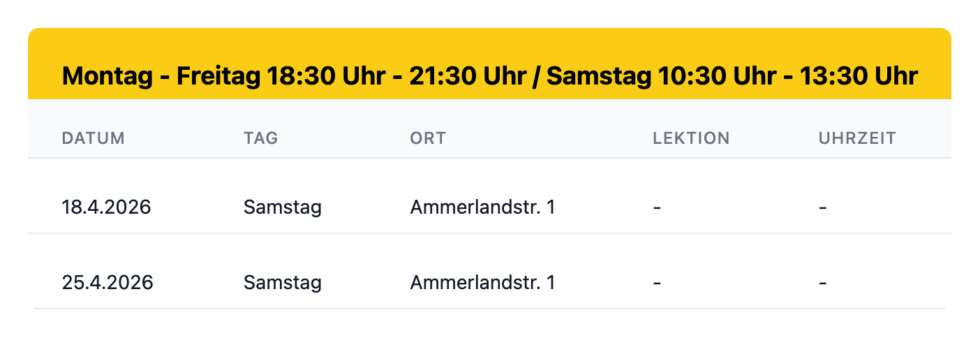Click the DATUM column header

[93, 138]
